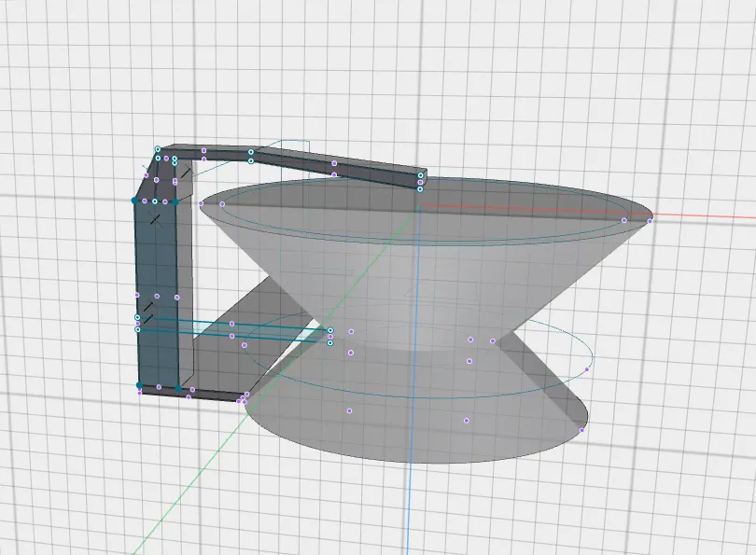
Task: Select the teal horizontal sketch lines between bar and cone
Action: [x=234, y=330]
